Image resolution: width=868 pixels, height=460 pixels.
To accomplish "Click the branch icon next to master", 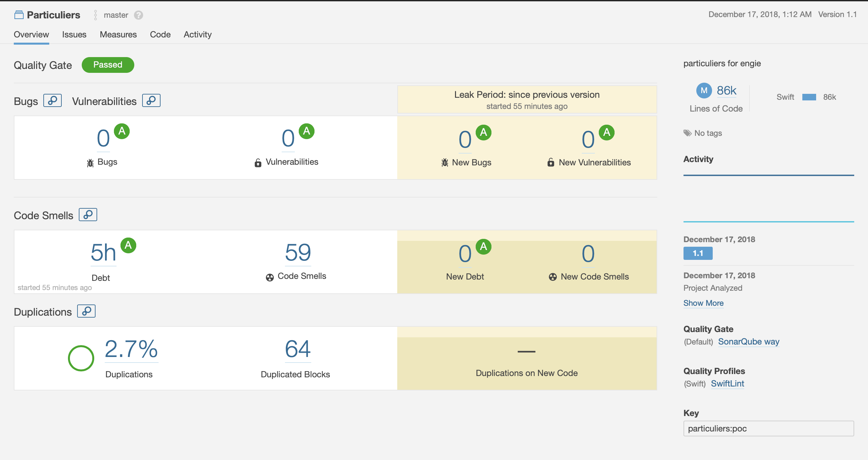I will [95, 15].
